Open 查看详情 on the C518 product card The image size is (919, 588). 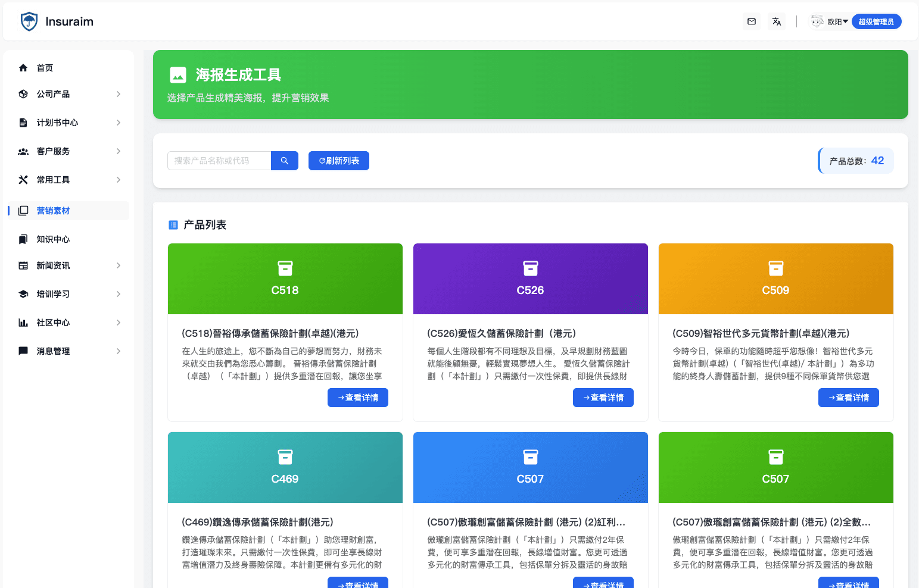tap(357, 398)
